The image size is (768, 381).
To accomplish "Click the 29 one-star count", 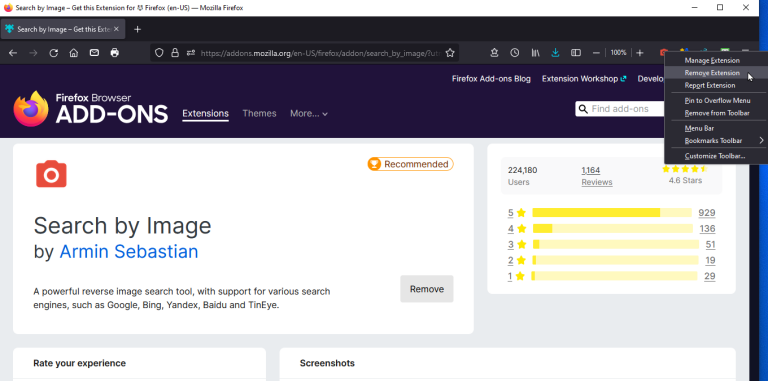I will 710,276.
